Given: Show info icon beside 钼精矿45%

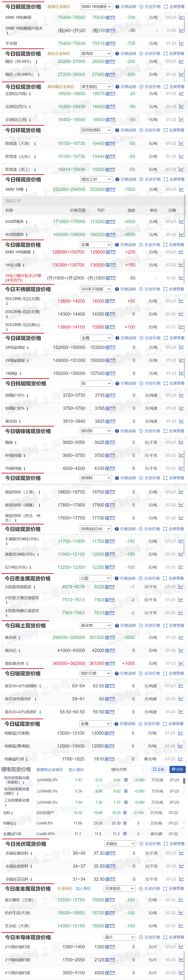Looking at the screenshot, I should click(x=27, y=395).
